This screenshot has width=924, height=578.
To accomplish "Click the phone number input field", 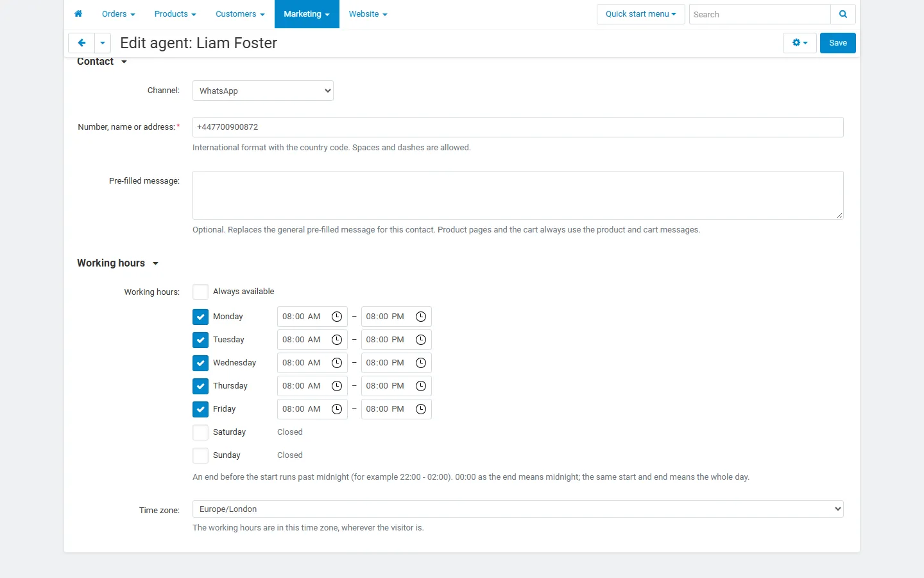I will (x=518, y=127).
